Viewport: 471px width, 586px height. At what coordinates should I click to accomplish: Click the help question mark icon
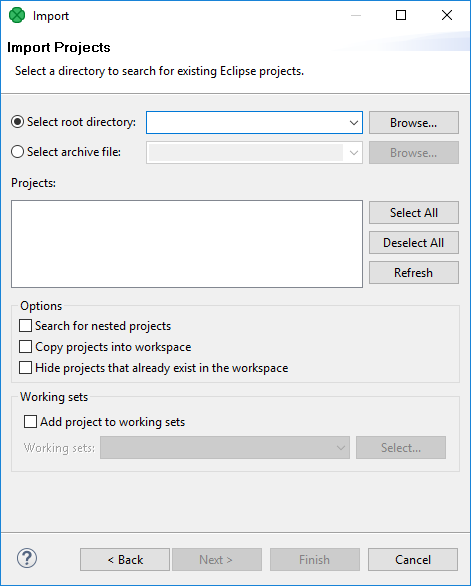[27, 559]
